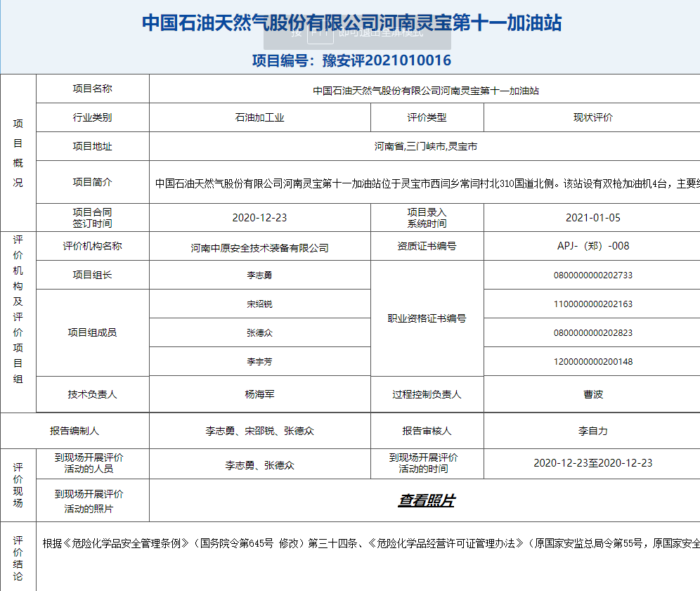Select member name 李宇芳

[x=259, y=362]
